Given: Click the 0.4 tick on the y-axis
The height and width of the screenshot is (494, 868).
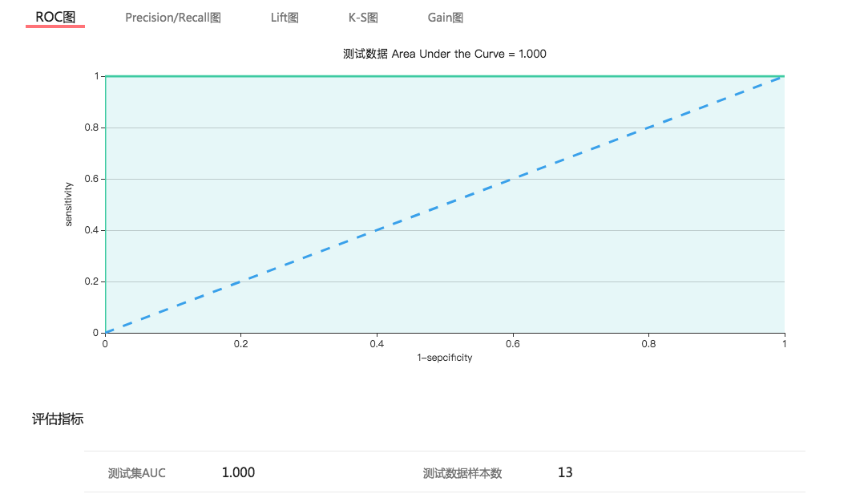Looking at the screenshot, I should pos(91,230).
